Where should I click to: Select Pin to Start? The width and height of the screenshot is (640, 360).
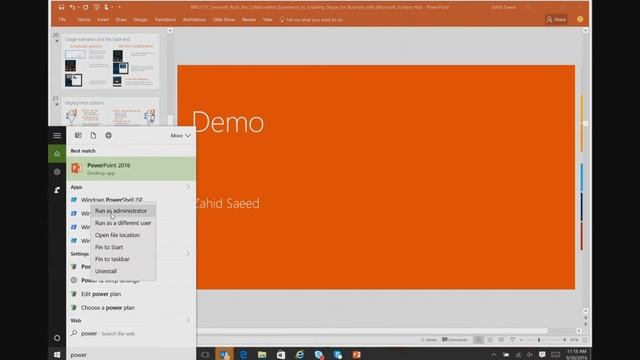coord(123,247)
